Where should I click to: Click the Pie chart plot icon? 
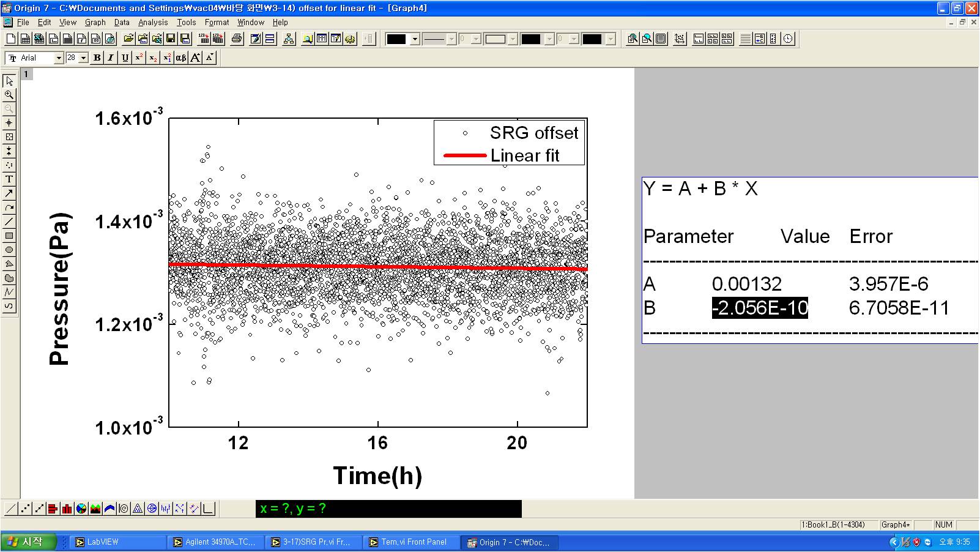[81, 509]
